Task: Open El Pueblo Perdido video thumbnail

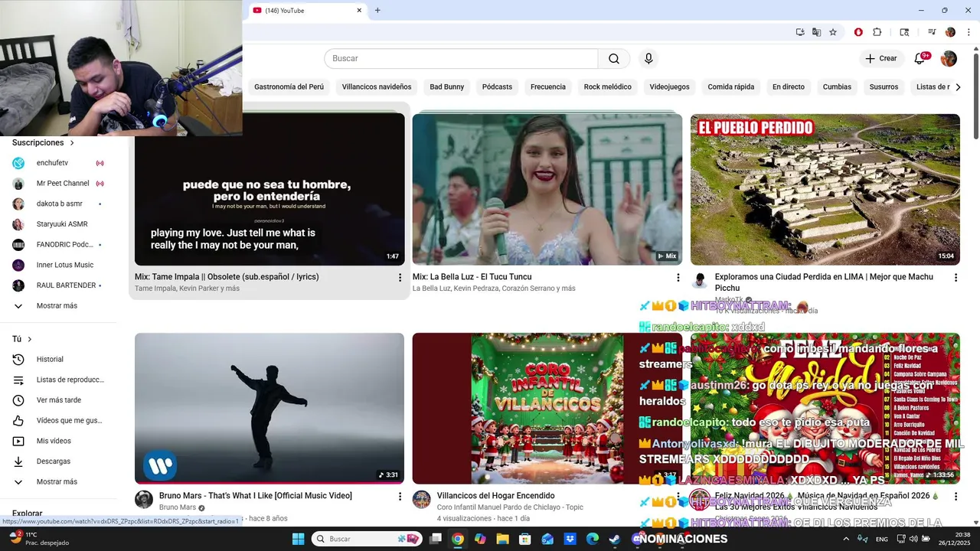Action: click(825, 189)
